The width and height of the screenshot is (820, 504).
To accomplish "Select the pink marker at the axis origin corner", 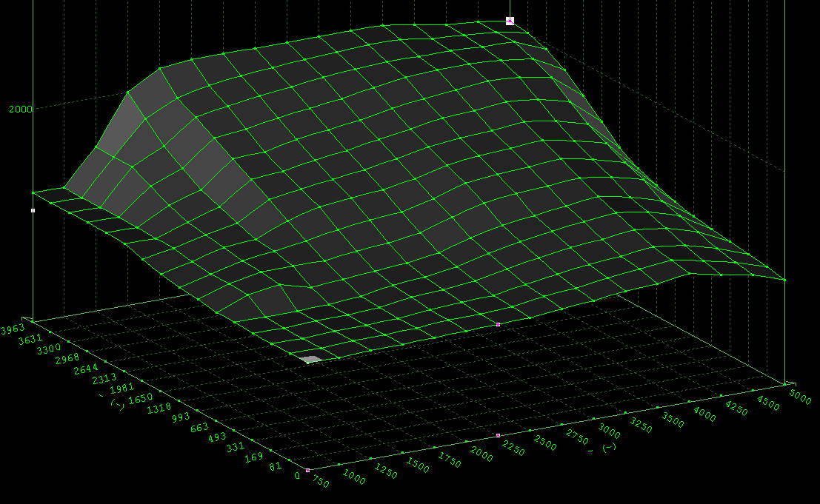I will pyautogui.click(x=307, y=470).
